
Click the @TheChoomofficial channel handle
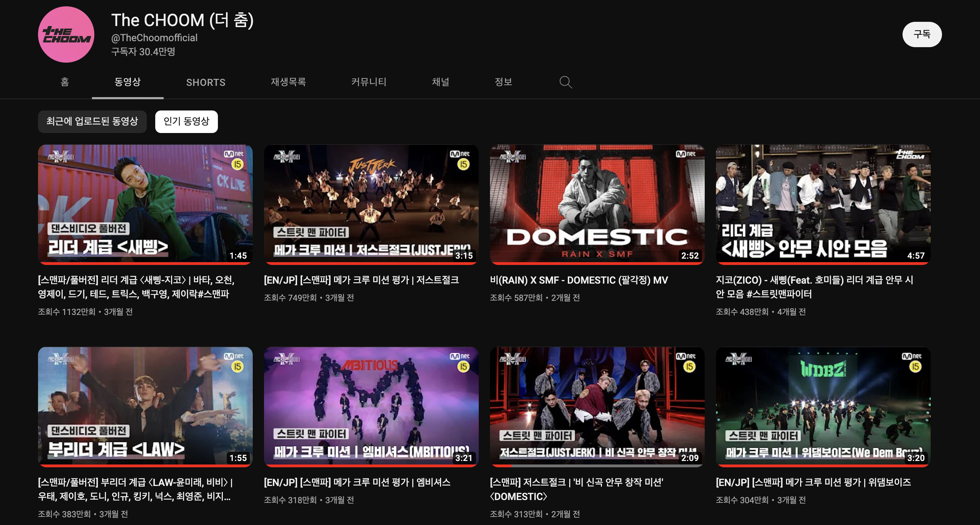tap(154, 38)
